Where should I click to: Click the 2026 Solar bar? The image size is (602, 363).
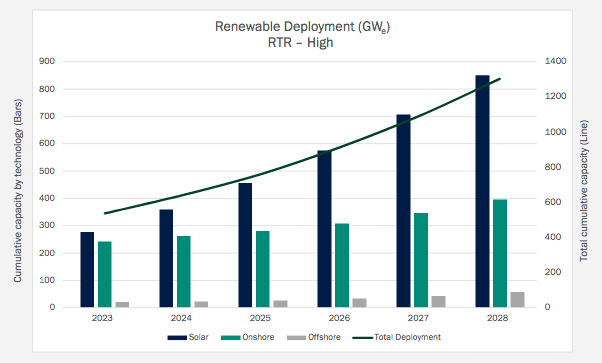(324, 229)
